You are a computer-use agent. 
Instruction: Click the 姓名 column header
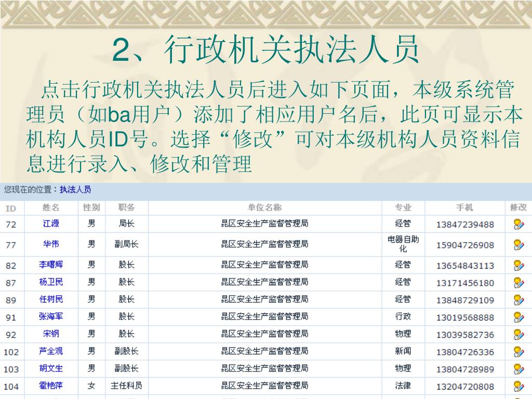[51, 208]
